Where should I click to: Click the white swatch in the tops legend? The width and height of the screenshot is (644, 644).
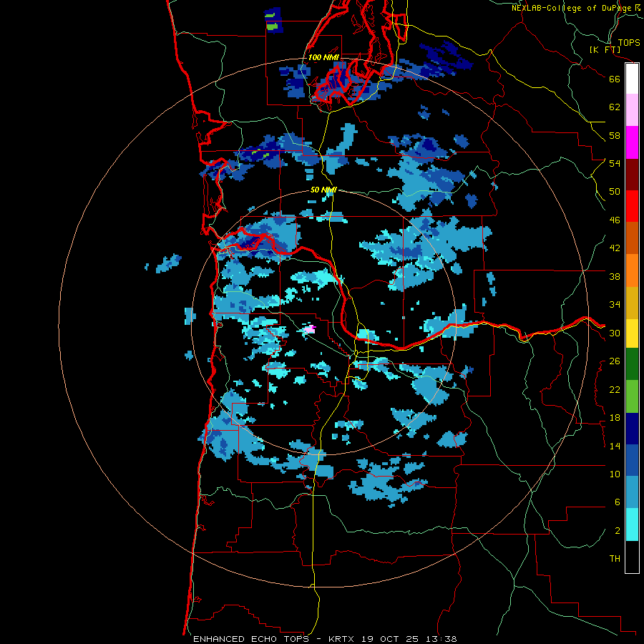click(x=632, y=79)
